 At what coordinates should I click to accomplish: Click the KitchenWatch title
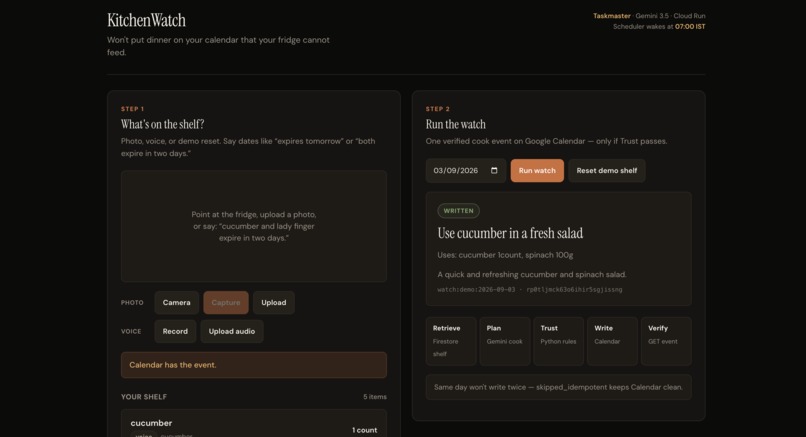coord(146,21)
